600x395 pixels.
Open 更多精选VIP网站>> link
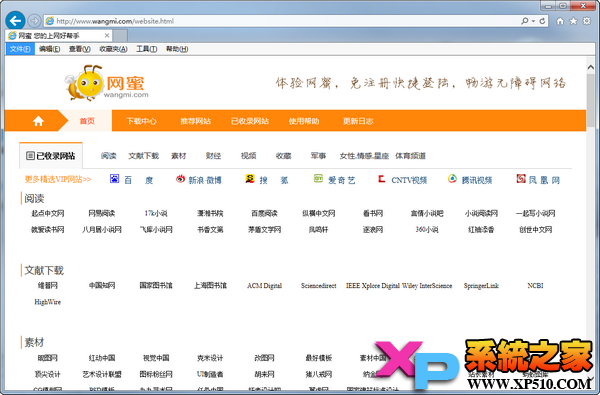click(58, 179)
